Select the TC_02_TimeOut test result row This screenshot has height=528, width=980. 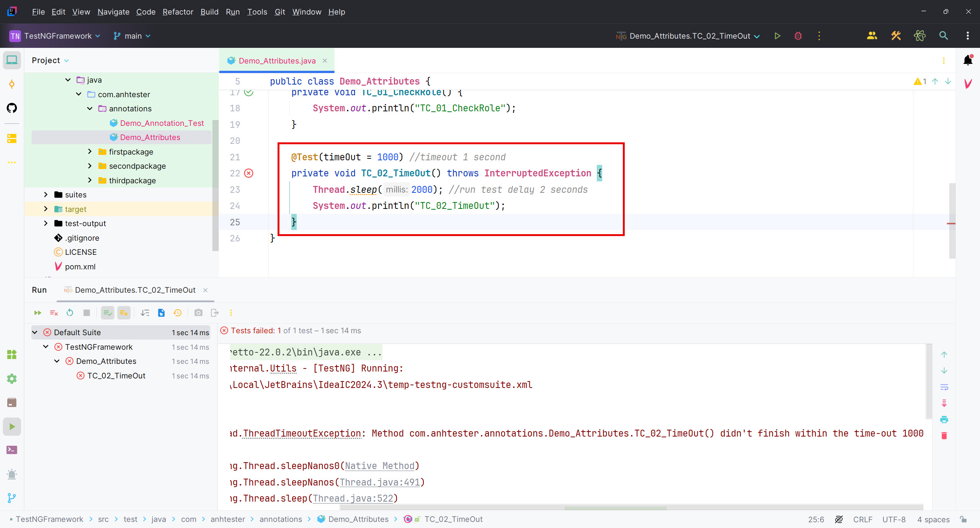(121, 376)
